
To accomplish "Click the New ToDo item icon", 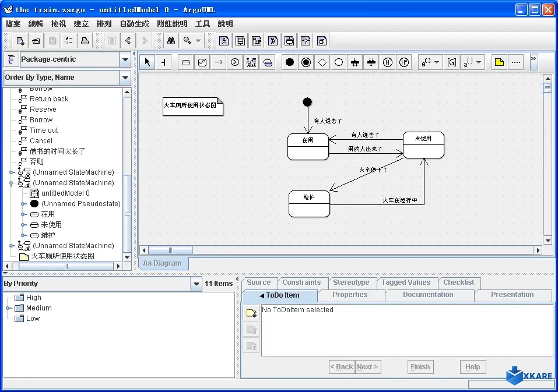I will (x=252, y=313).
